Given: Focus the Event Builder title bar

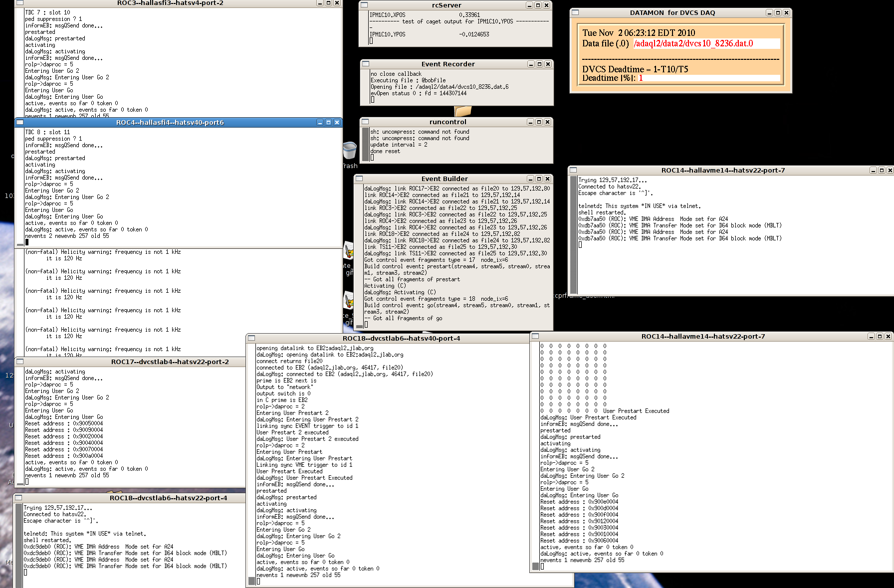Looking at the screenshot, I should coord(445,179).
